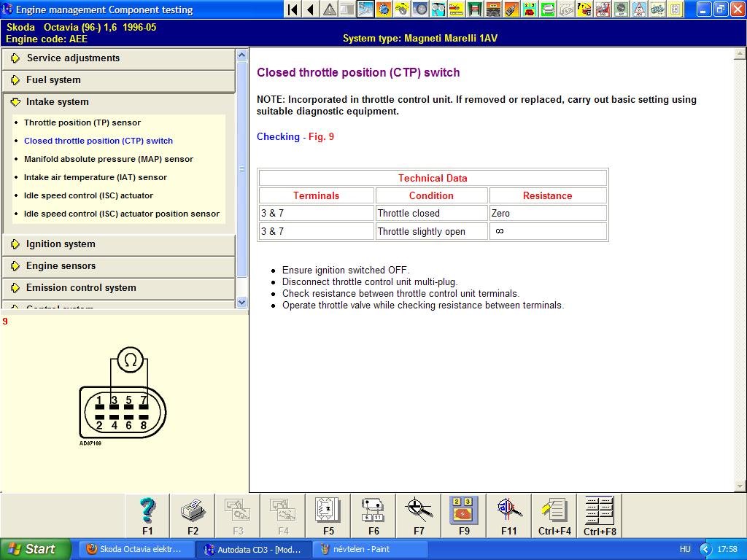
Task: Click the connector pinout figure 9 image
Action: click(x=123, y=396)
